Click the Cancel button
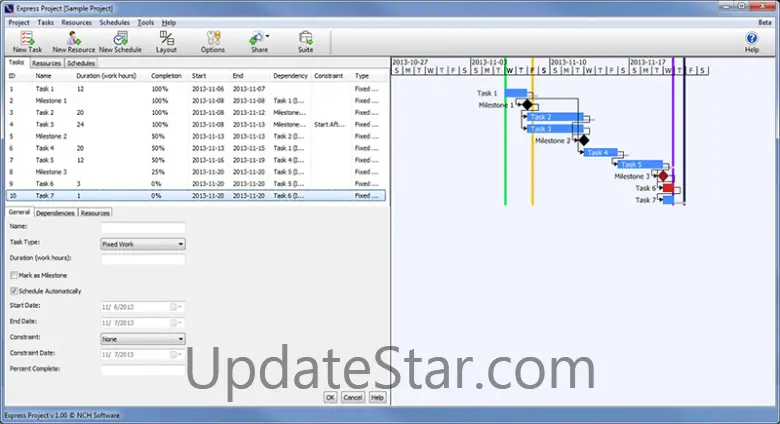The width and height of the screenshot is (780, 424). click(x=353, y=397)
